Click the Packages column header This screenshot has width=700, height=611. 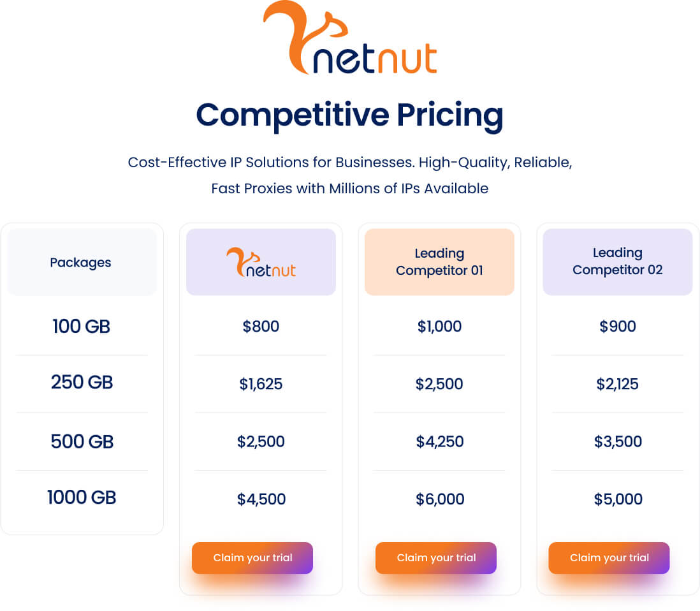pos(81,263)
